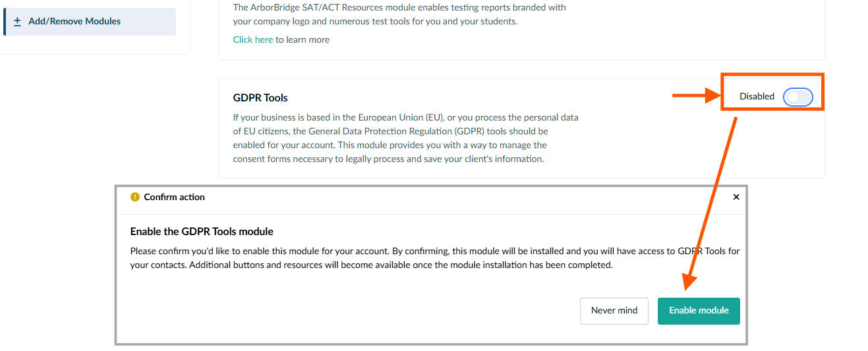
Task: Click the horizontal orange arrow pointing at Disabled
Action: (x=697, y=96)
